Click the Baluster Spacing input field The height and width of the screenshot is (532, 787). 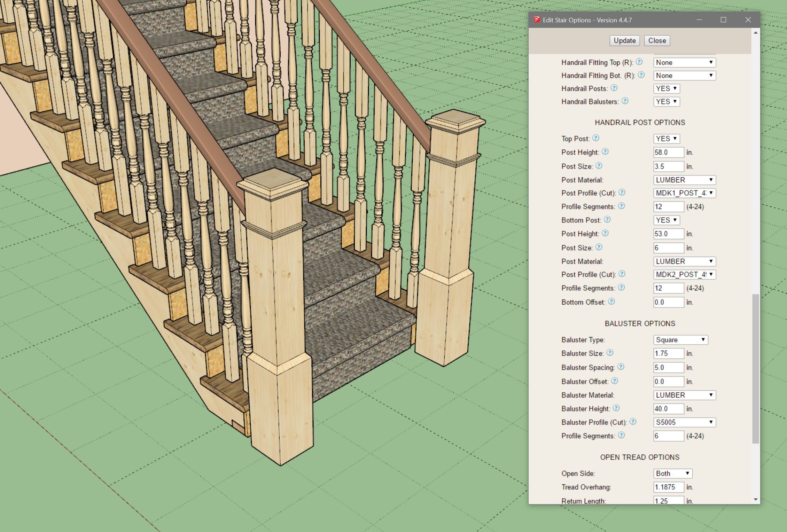pos(668,367)
